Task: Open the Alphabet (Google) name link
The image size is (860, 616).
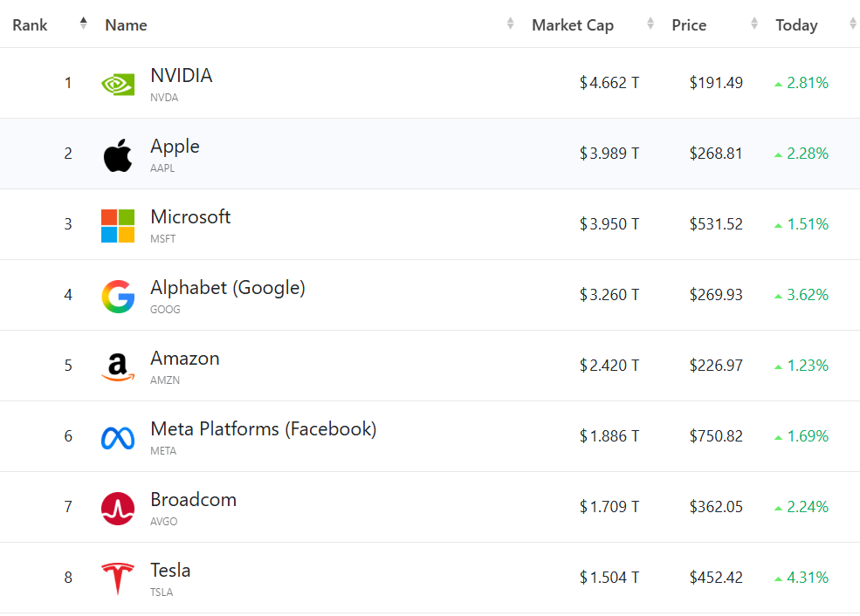Action: (228, 288)
